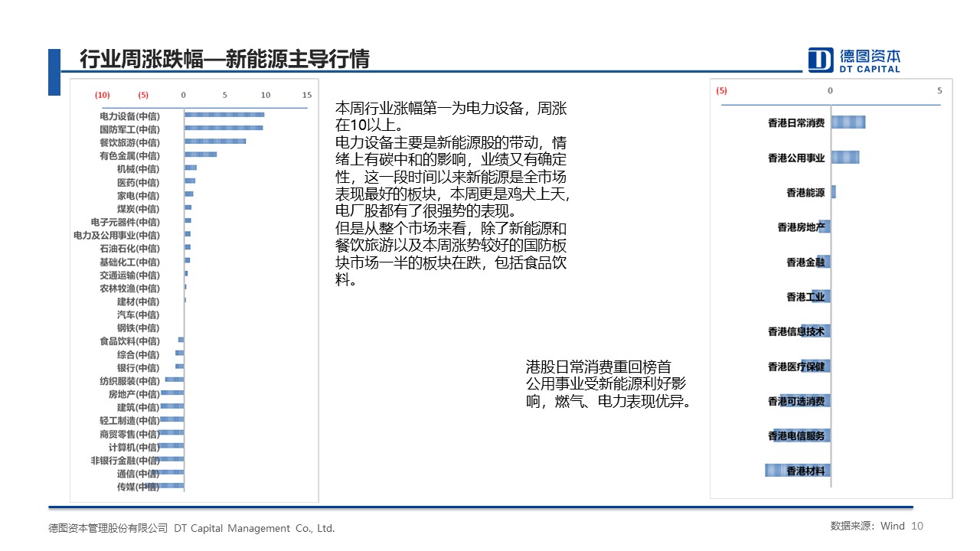Click the 香港信息技术 label

796,331
